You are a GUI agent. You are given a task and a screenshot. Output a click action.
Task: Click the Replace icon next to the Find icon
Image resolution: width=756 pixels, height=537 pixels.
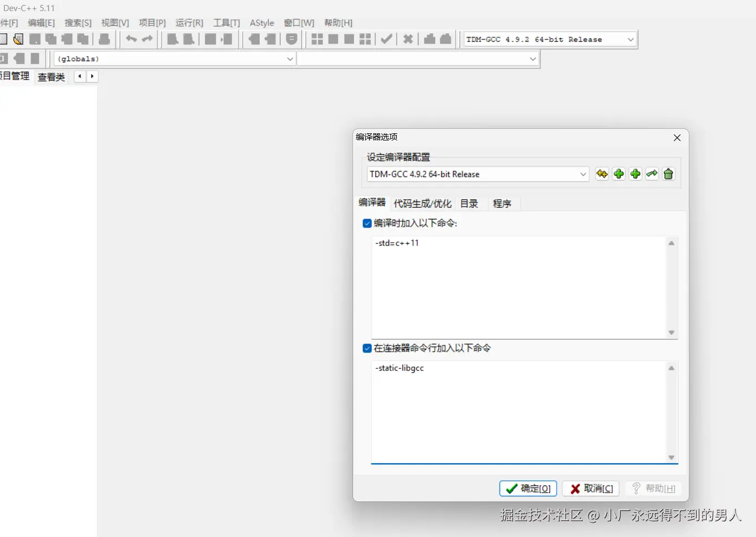(189, 39)
